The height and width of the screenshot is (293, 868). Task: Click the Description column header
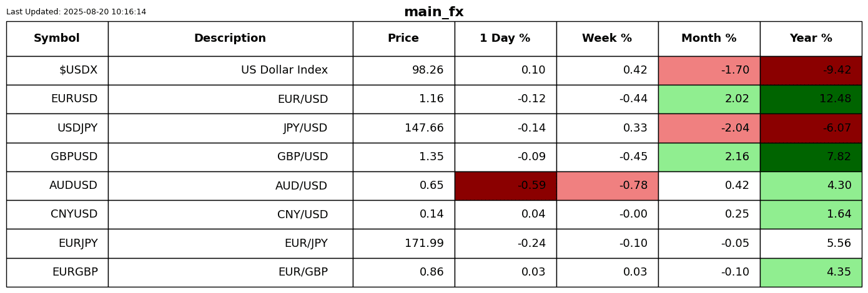230,39
